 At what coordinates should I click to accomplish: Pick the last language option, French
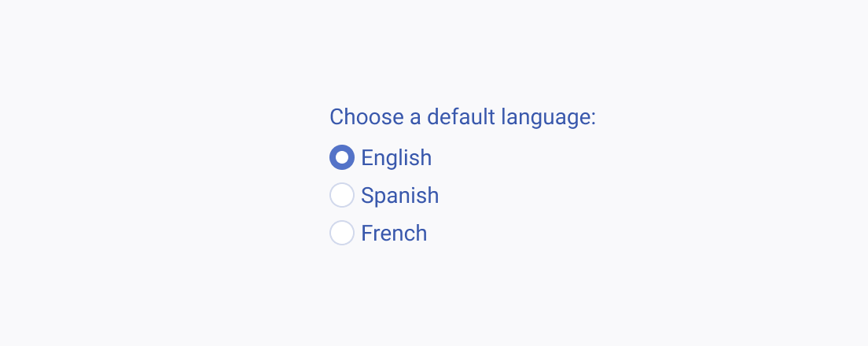(341, 233)
